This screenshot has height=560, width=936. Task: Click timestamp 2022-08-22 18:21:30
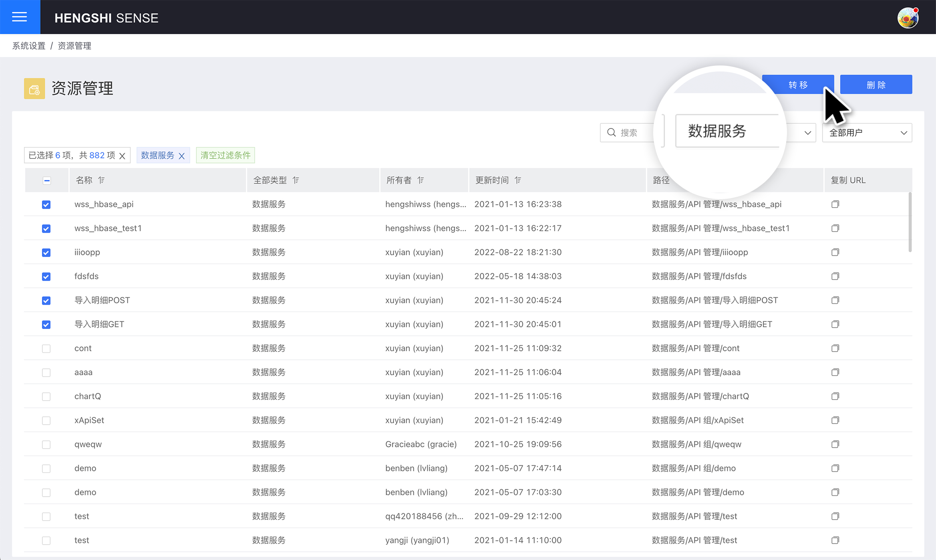(518, 252)
